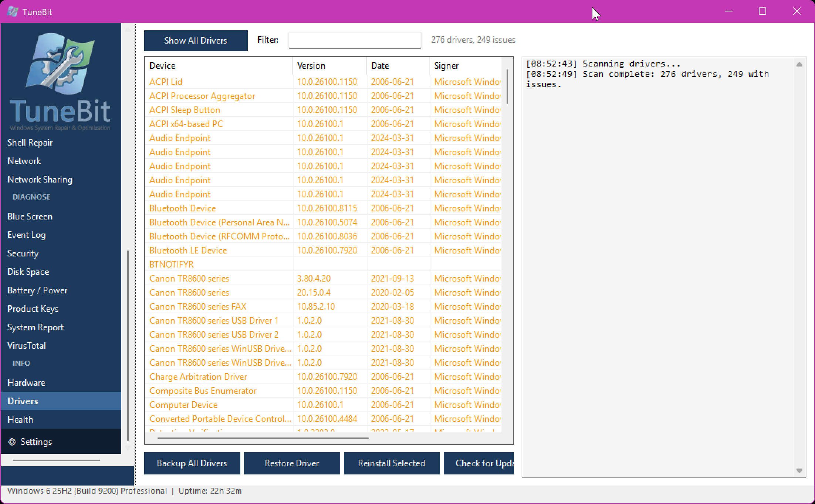Open the Health page
Screen dimensions: 815x504
point(61,419)
